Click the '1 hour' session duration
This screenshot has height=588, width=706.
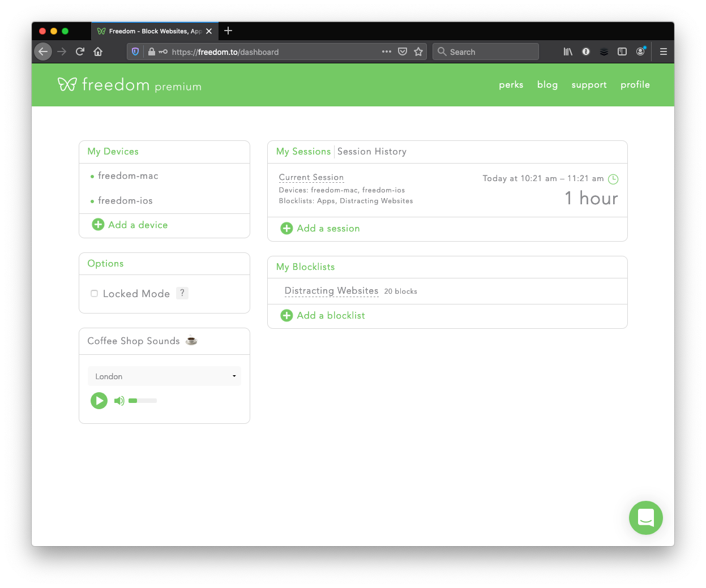click(x=591, y=198)
